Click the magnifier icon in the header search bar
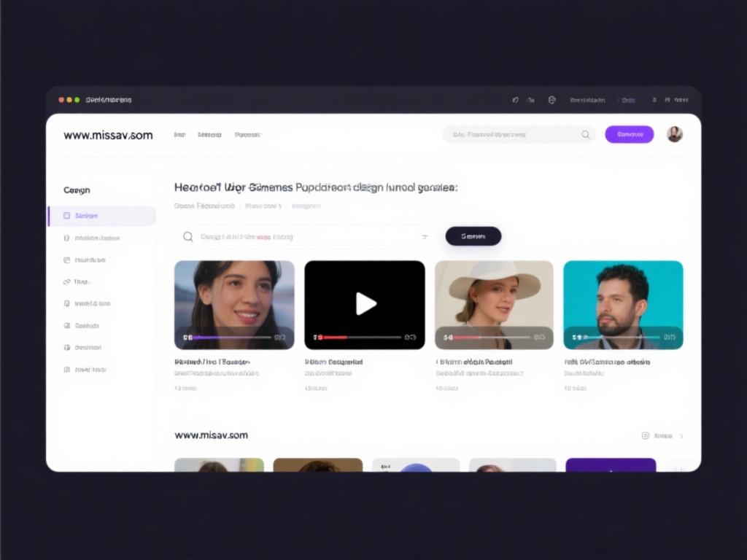The height and width of the screenshot is (560, 747). tap(585, 135)
